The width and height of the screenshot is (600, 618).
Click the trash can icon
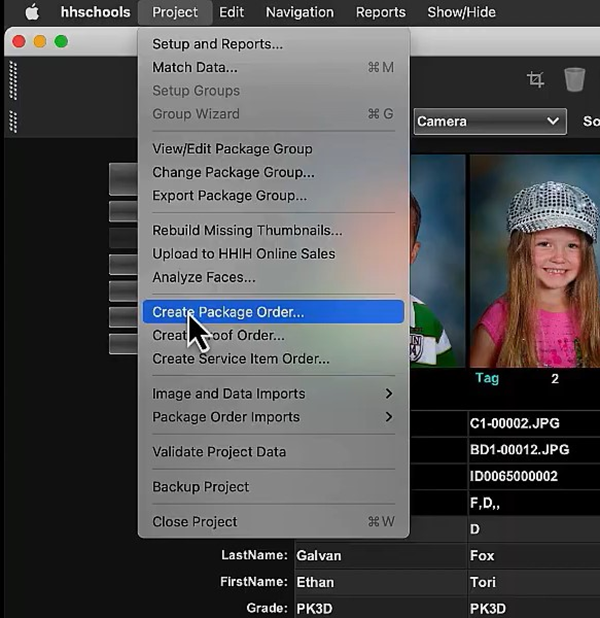574,80
